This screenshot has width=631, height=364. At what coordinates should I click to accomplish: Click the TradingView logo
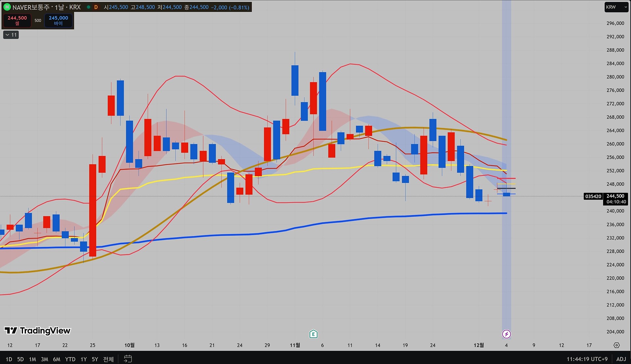click(x=37, y=330)
